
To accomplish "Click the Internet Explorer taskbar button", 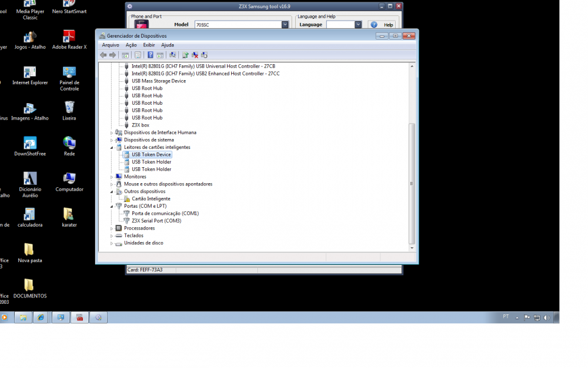I will [41, 318].
